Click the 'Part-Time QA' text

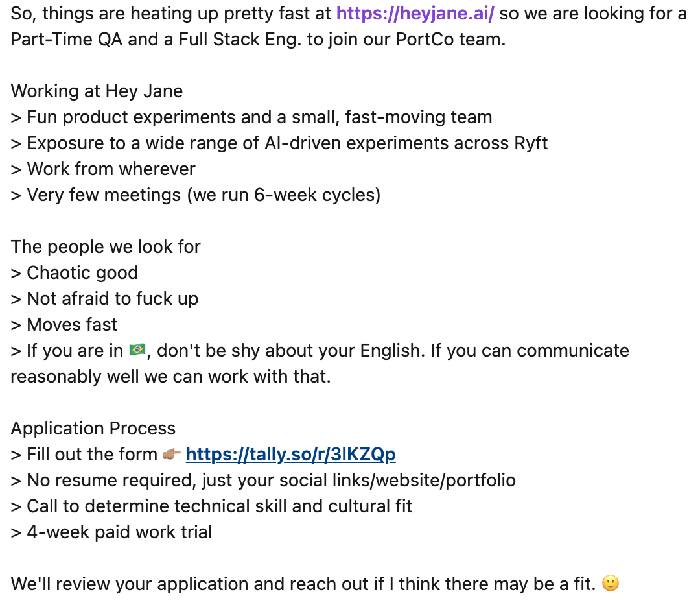point(67,40)
